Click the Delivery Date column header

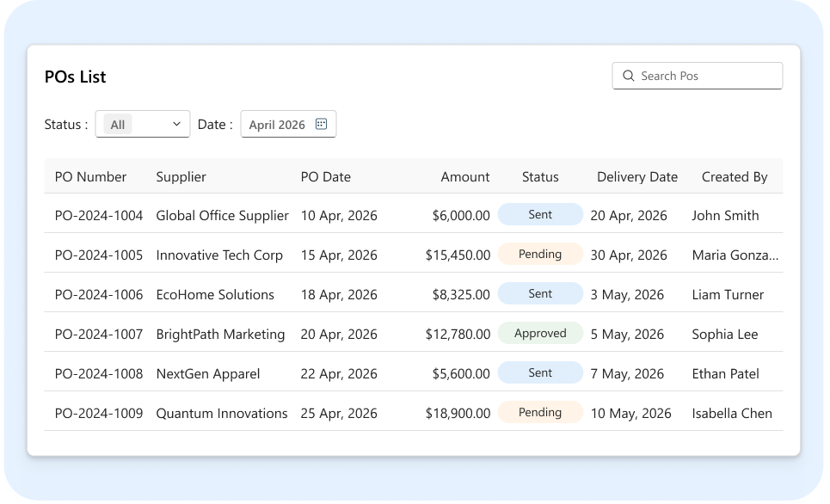click(637, 177)
